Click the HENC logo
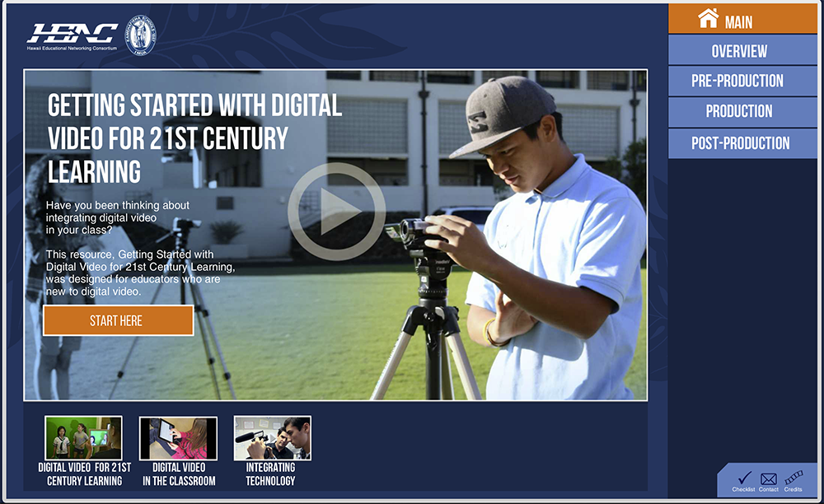Screen dimensions: 824x504 72,36
